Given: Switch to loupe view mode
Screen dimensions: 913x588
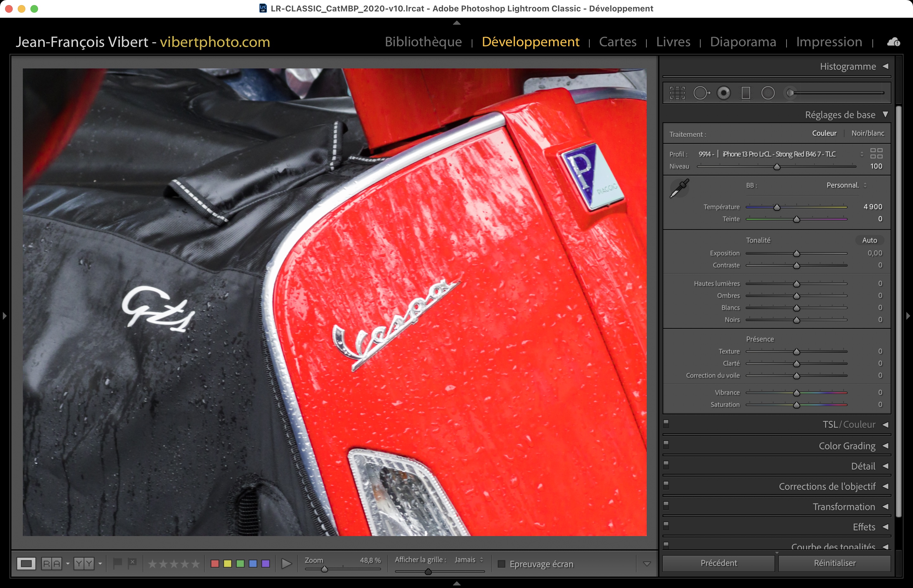Looking at the screenshot, I should (x=26, y=564).
